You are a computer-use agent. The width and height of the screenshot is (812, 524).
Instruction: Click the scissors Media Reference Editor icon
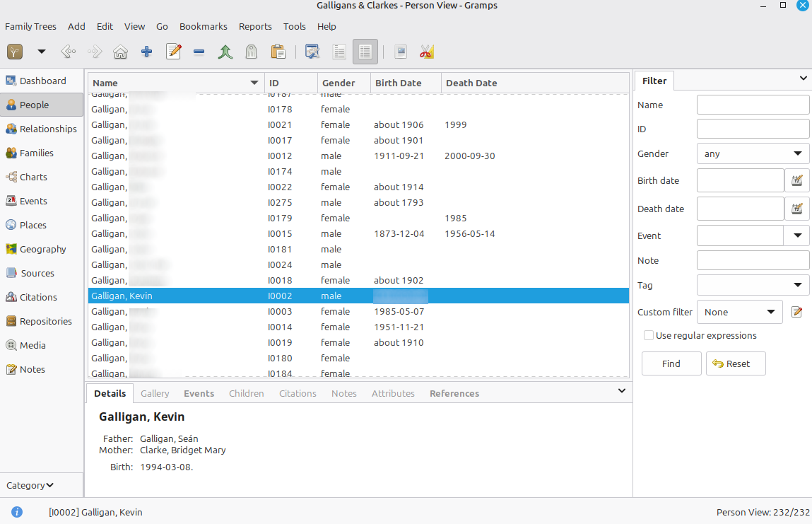pos(426,52)
